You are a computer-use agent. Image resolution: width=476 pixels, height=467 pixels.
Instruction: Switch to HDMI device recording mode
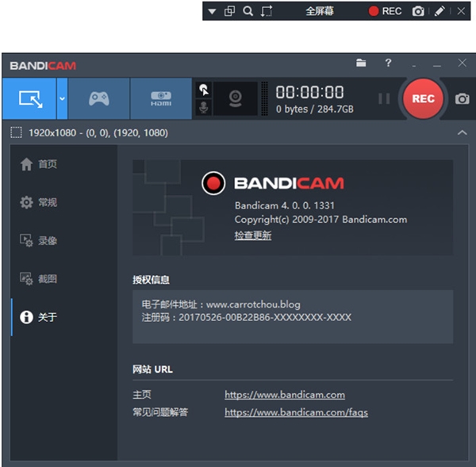(x=161, y=98)
